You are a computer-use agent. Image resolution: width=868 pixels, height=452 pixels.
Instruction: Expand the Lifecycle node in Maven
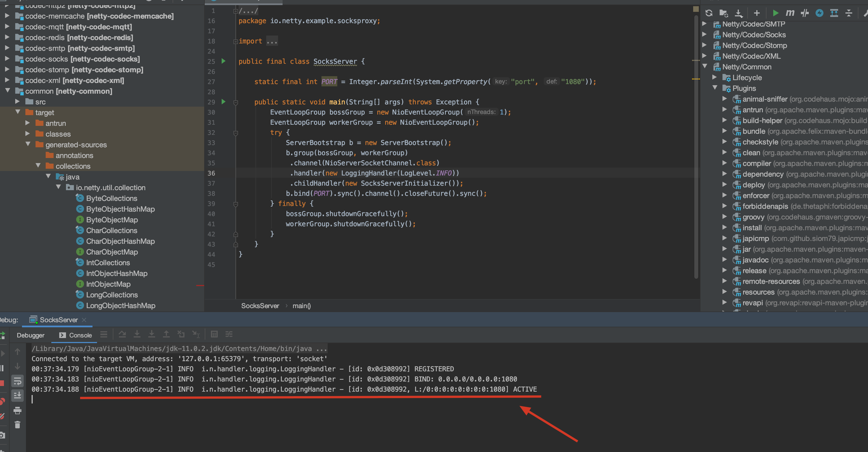(714, 78)
